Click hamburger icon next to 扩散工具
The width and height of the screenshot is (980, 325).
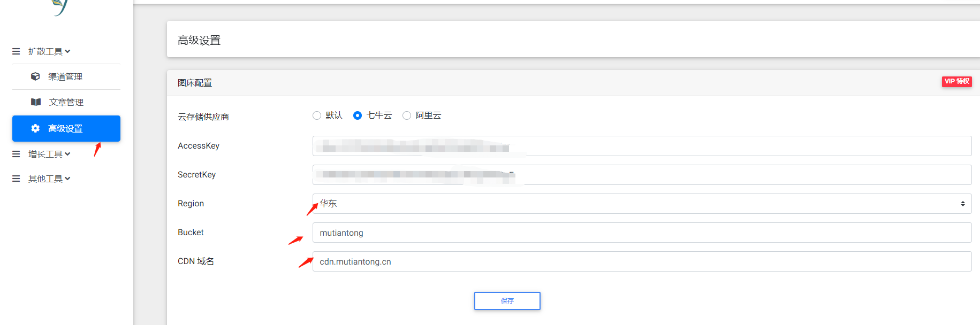tap(16, 51)
